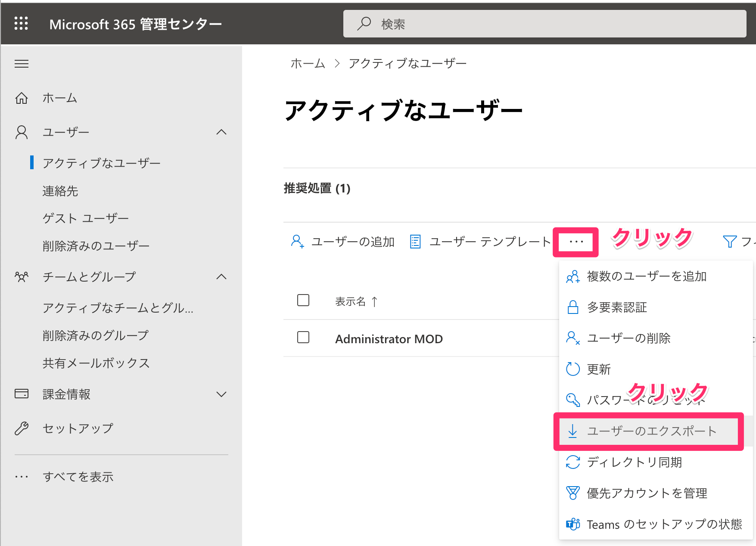Screen dimensions: 756x546
Task: Select 多要素認証 menu item
Action: [656, 307]
